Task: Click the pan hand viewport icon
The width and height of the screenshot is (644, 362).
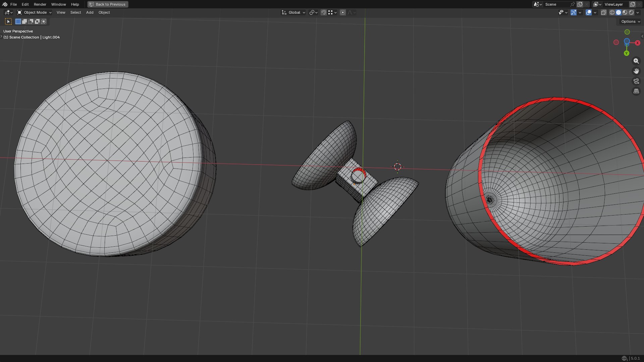Action: point(636,71)
